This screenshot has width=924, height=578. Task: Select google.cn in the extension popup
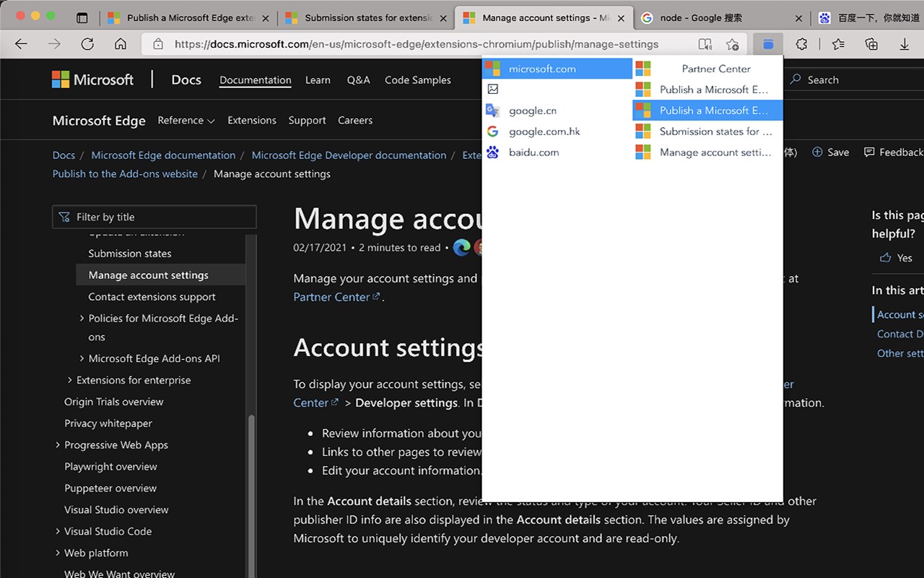557,111
